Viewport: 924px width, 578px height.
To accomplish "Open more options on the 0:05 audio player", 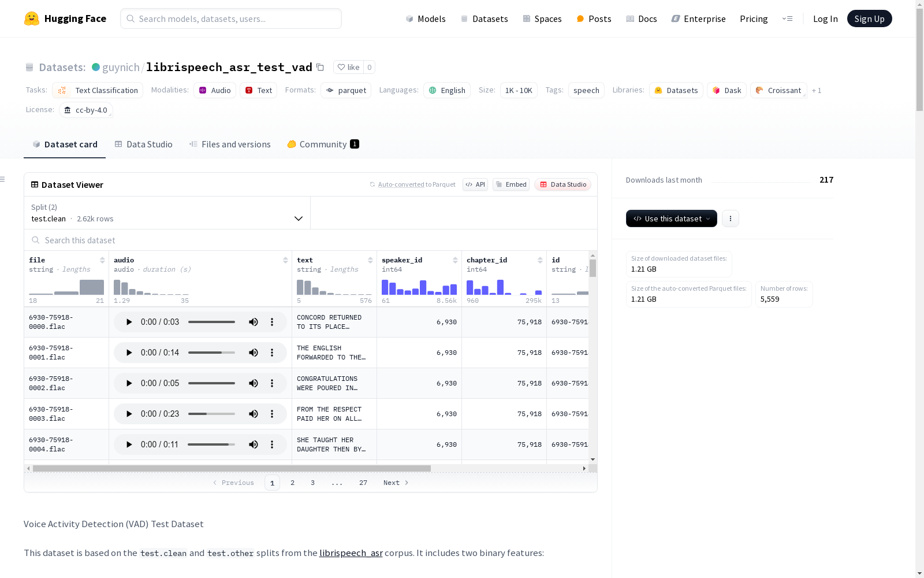I will (272, 383).
